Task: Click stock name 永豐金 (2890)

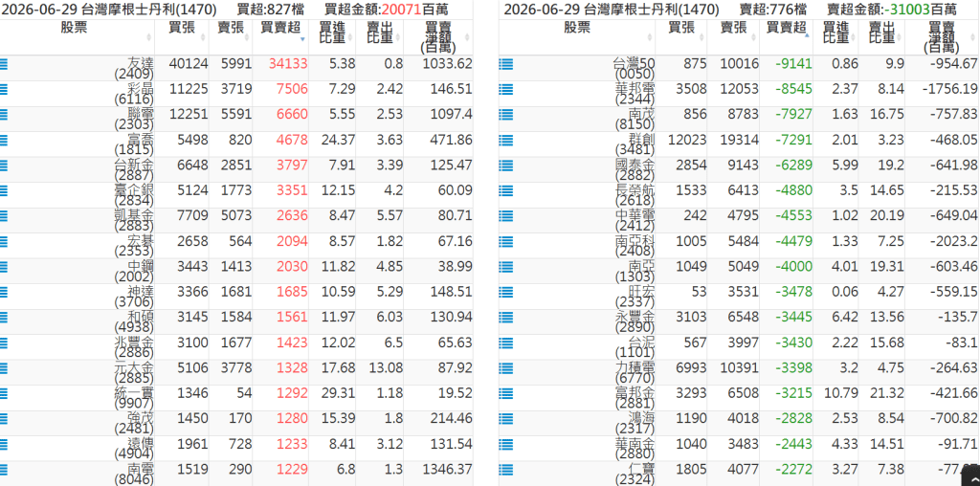Action: point(635,322)
